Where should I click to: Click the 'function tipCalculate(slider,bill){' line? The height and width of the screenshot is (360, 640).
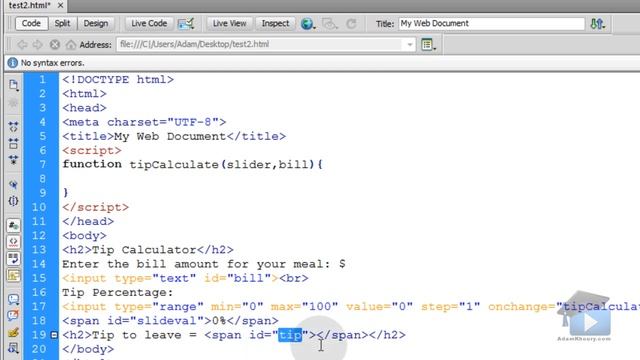193,164
